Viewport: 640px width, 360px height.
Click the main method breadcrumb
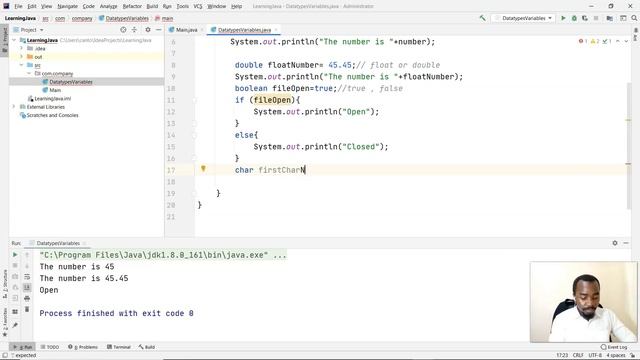[x=164, y=18]
